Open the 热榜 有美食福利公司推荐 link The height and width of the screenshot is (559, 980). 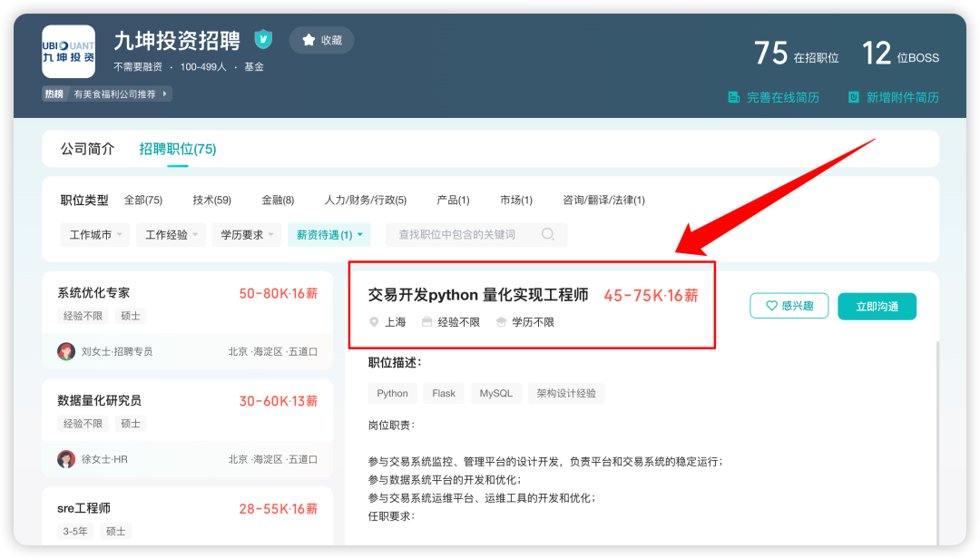click(x=107, y=93)
